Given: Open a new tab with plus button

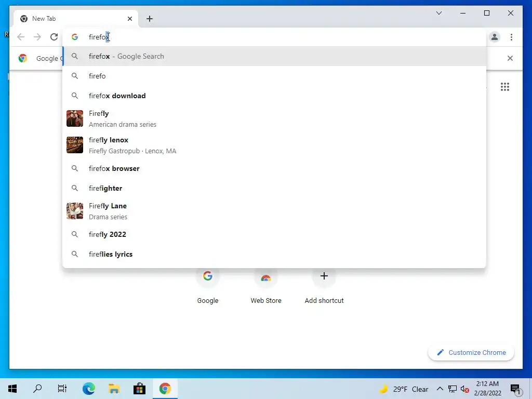Looking at the screenshot, I should coord(150,19).
